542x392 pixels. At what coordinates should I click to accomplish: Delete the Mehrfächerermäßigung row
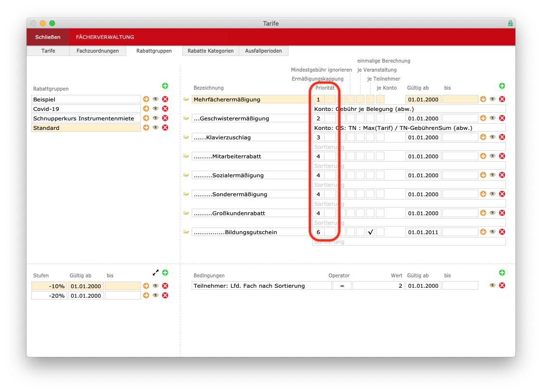[x=502, y=99]
